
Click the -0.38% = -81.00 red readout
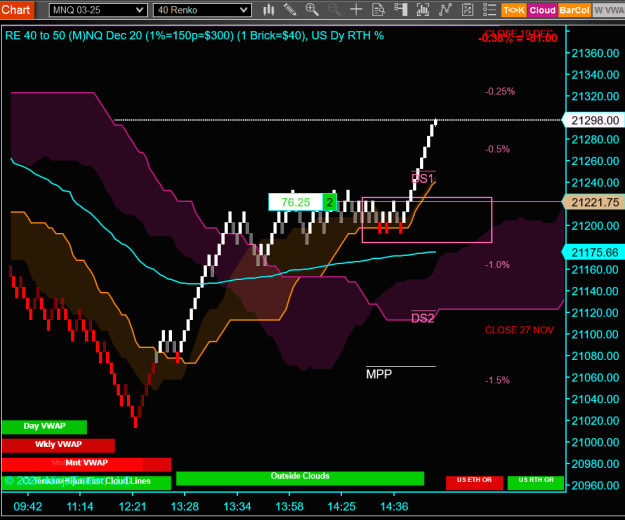(x=517, y=38)
